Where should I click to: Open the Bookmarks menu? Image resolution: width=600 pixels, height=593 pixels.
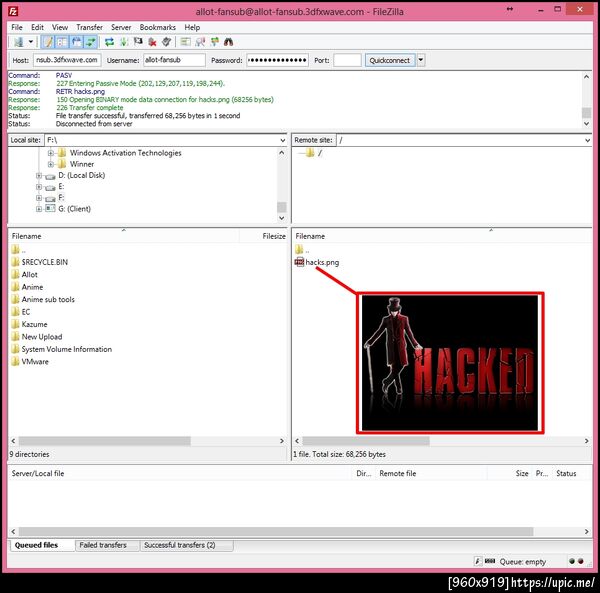tap(157, 27)
